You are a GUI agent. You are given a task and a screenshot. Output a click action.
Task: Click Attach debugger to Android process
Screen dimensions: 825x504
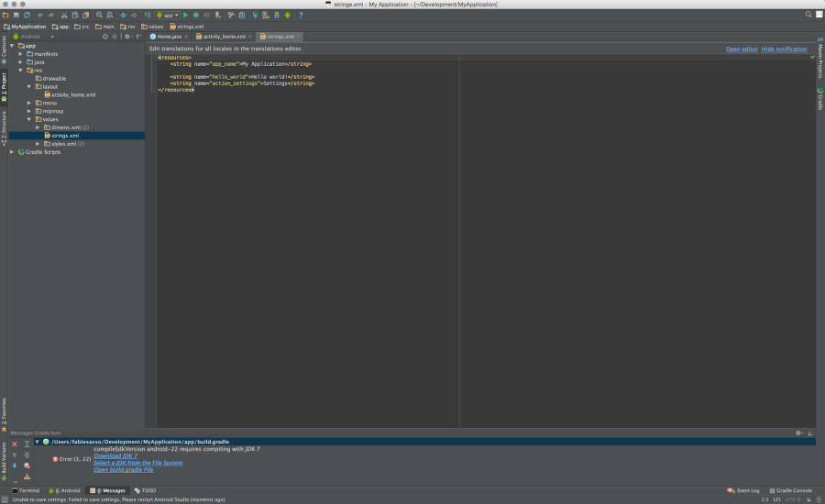click(218, 16)
